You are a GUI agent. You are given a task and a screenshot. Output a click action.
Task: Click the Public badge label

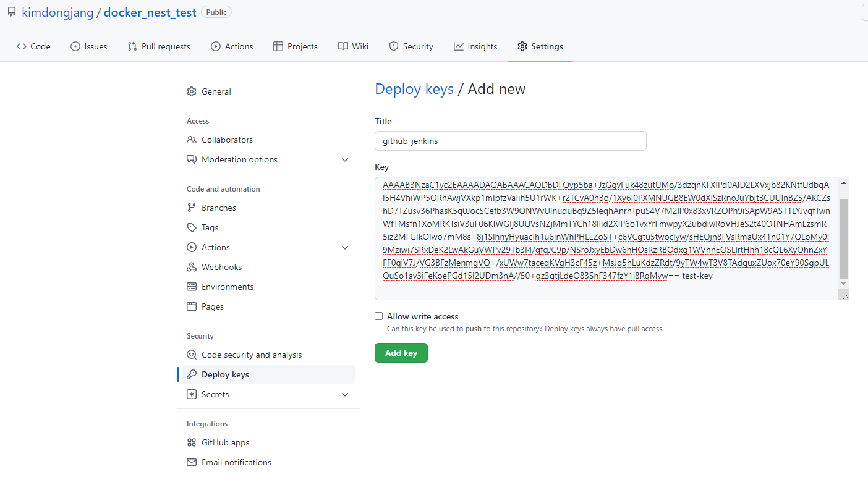[216, 12]
